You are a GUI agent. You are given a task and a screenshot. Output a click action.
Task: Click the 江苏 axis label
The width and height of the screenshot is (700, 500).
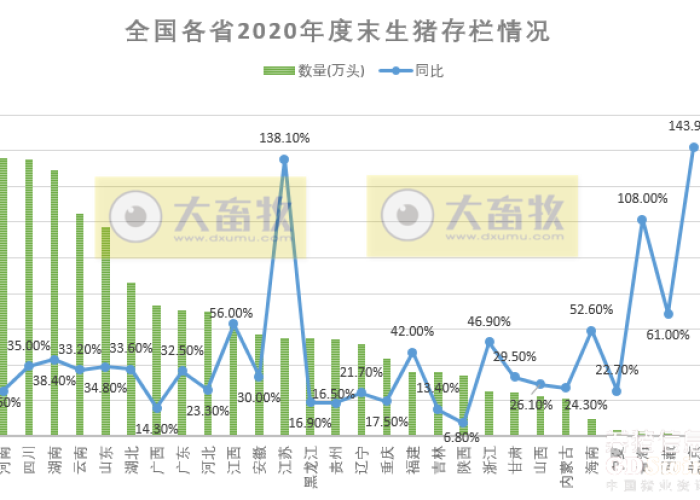(285, 460)
